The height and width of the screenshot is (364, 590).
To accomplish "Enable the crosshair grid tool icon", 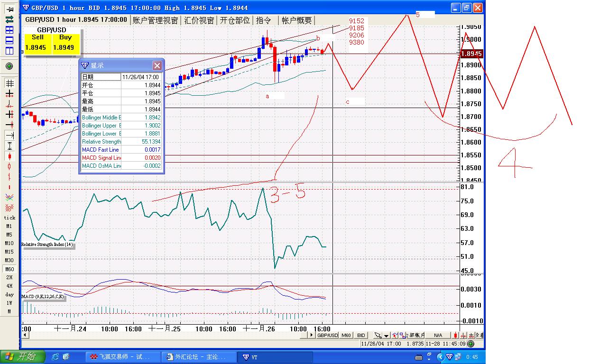I will pyautogui.click(x=9, y=83).
